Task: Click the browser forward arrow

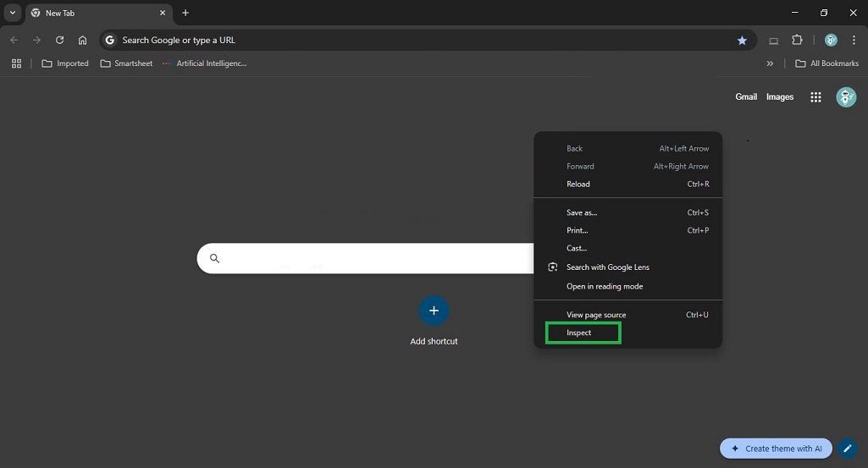Action: (x=36, y=40)
